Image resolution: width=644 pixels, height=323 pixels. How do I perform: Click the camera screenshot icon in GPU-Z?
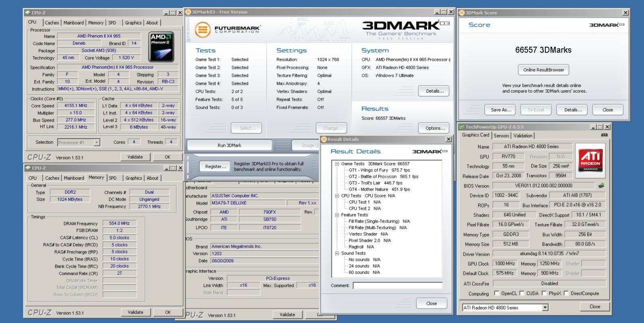tap(604, 135)
